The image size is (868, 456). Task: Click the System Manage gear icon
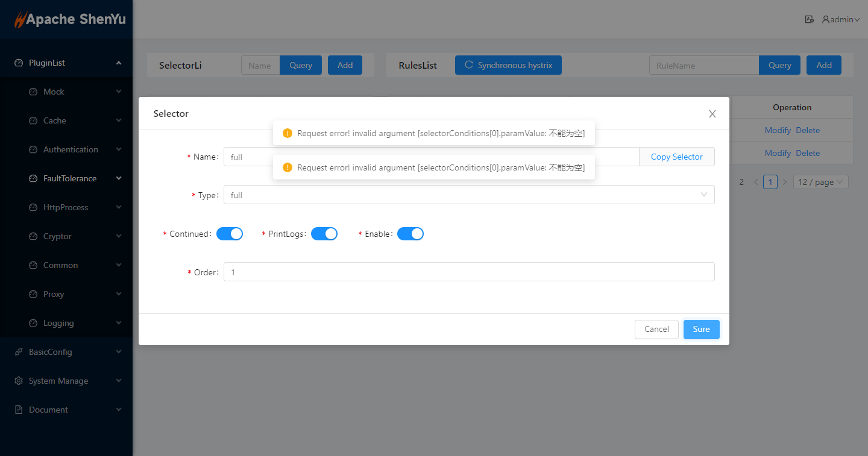(x=19, y=381)
